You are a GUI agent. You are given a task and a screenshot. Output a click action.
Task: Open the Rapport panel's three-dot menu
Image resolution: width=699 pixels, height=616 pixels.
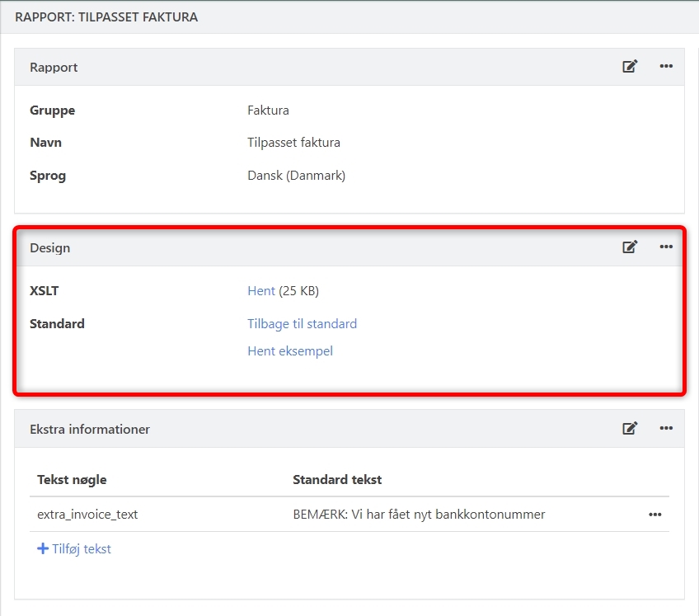(666, 67)
